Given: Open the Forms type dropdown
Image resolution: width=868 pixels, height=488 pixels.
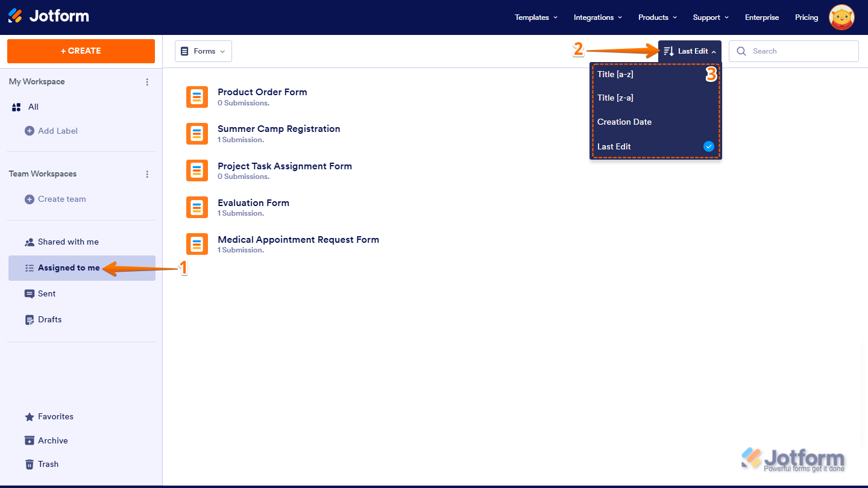Looking at the screenshot, I should pyautogui.click(x=203, y=51).
